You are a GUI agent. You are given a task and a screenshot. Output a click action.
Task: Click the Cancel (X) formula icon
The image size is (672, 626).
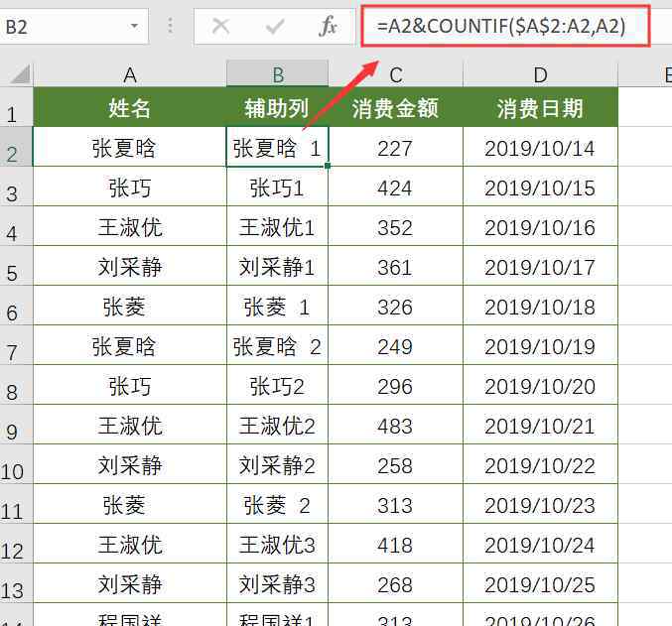click(220, 26)
